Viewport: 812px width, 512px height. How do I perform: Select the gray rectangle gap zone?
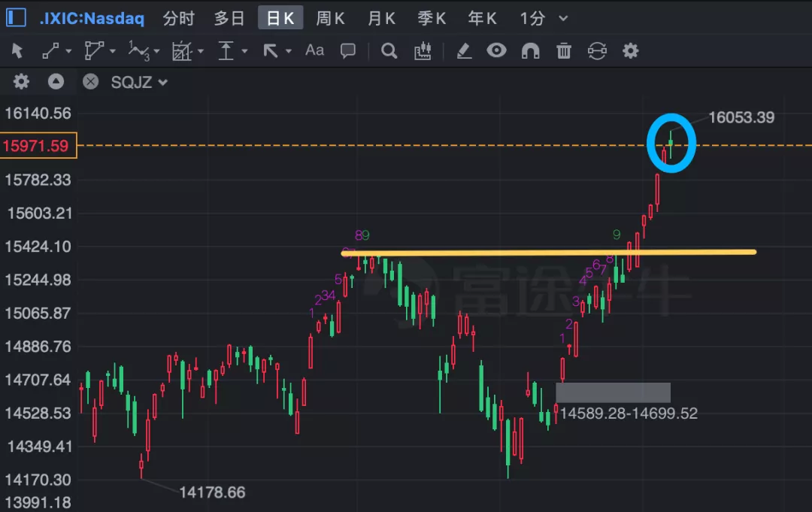click(614, 392)
